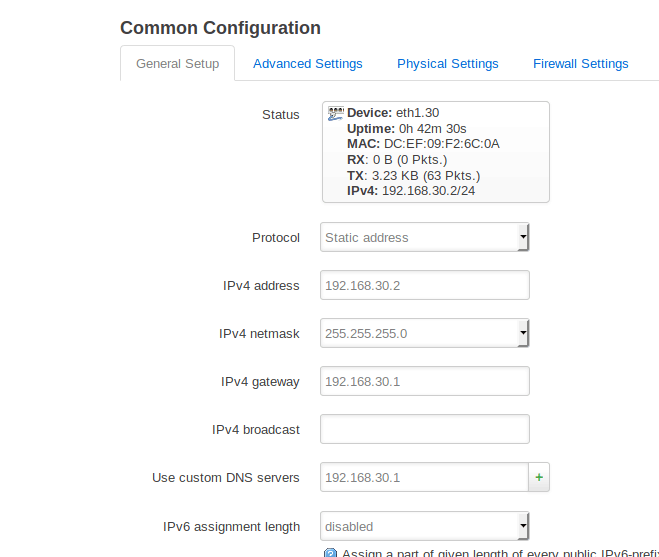Screen dimensions: 659x557
Task: Switch to the General Setup tab
Action: tap(177, 64)
